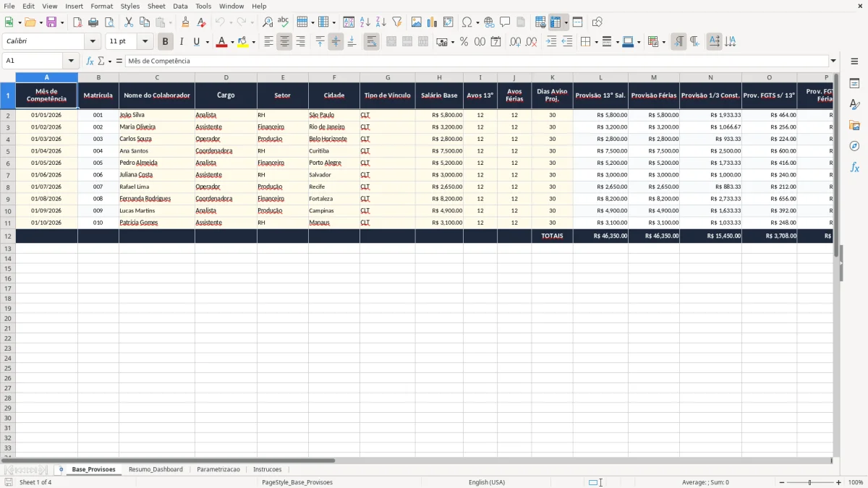Viewport: 868px width, 488px height.
Task: Toggle Bold formatting
Action: click(166, 42)
